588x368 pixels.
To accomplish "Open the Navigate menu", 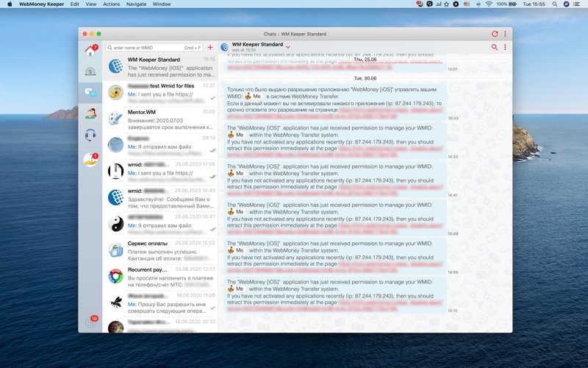I will point(136,4).
